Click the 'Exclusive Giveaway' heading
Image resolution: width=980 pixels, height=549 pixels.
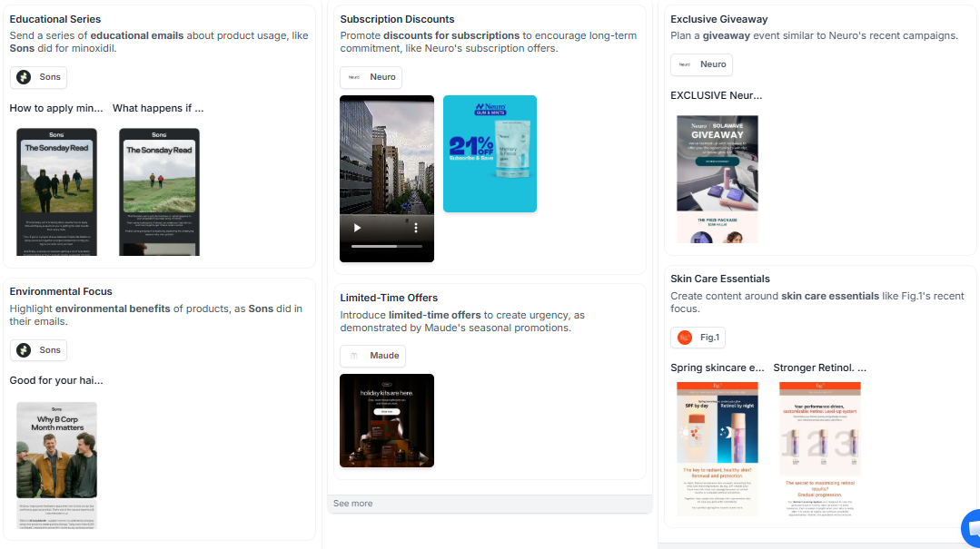pyautogui.click(x=718, y=19)
